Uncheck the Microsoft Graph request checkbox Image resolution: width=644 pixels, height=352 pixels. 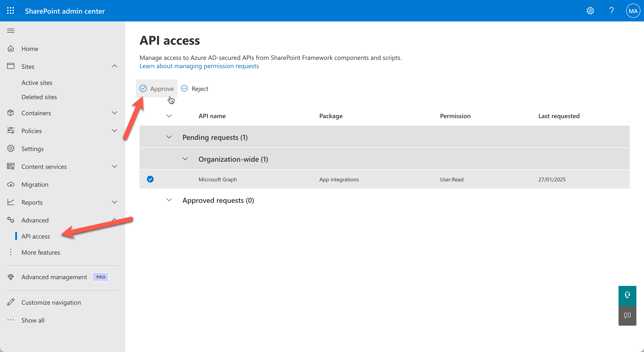150,179
